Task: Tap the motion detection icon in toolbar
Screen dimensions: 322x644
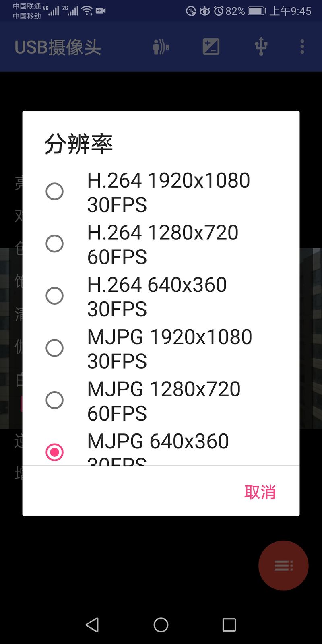Action: pyautogui.click(x=161, y=47)
